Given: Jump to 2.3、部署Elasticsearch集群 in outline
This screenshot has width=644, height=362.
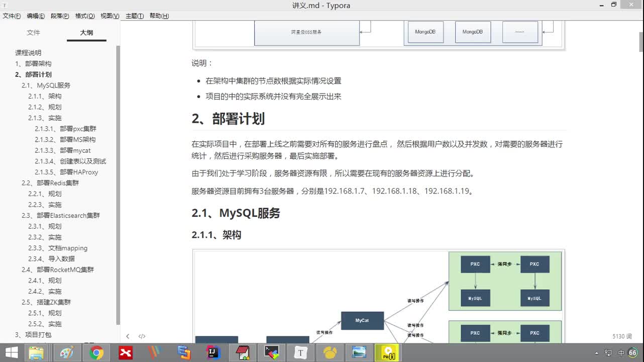Looking at the screenshot, I should (61, 216).
